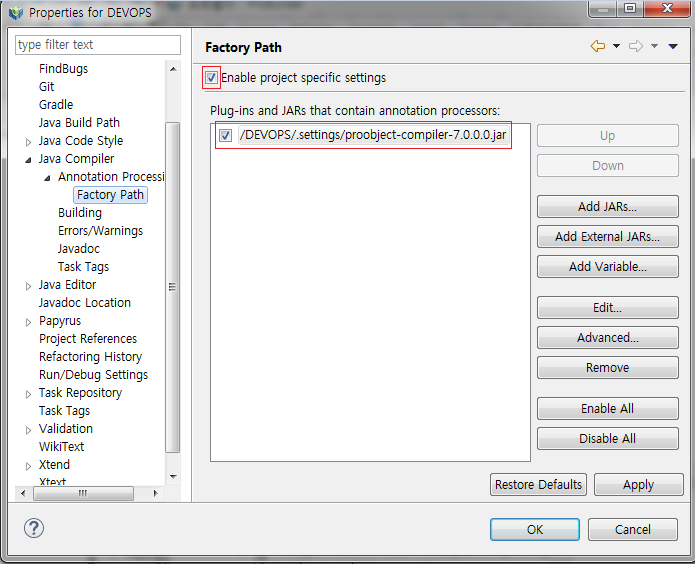Image resolution: width=695 pixels, height=564 pixels.
Task: Click the Apply button
Action: pos(638,485)
